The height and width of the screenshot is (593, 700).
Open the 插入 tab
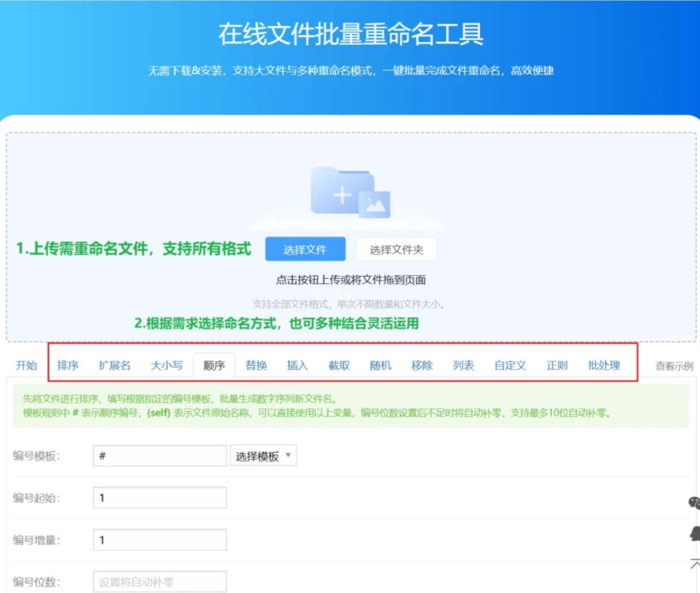(x=297, y=365)
